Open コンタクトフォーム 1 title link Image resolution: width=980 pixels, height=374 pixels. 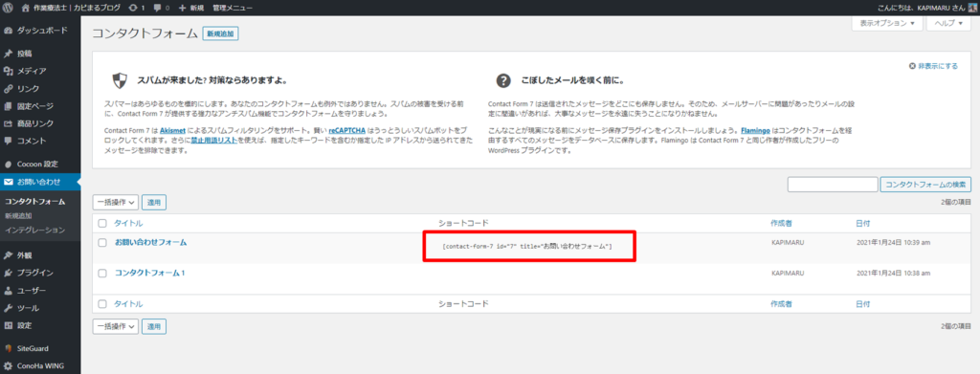pos(149,273)
